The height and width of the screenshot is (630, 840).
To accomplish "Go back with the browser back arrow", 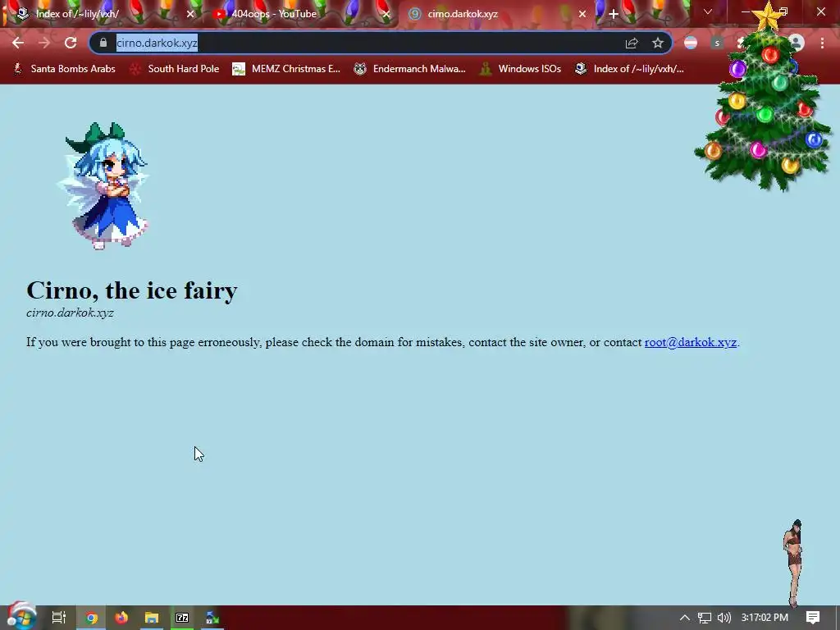I will [18, 43].
